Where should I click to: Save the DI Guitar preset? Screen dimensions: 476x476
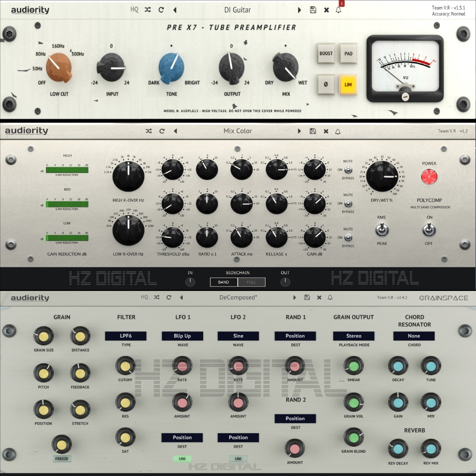point(313,10)
